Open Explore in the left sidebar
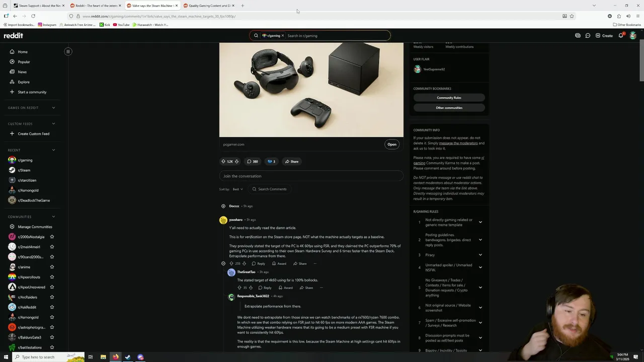This screenshot has height=362, width=644. click(x=24, y=82)
